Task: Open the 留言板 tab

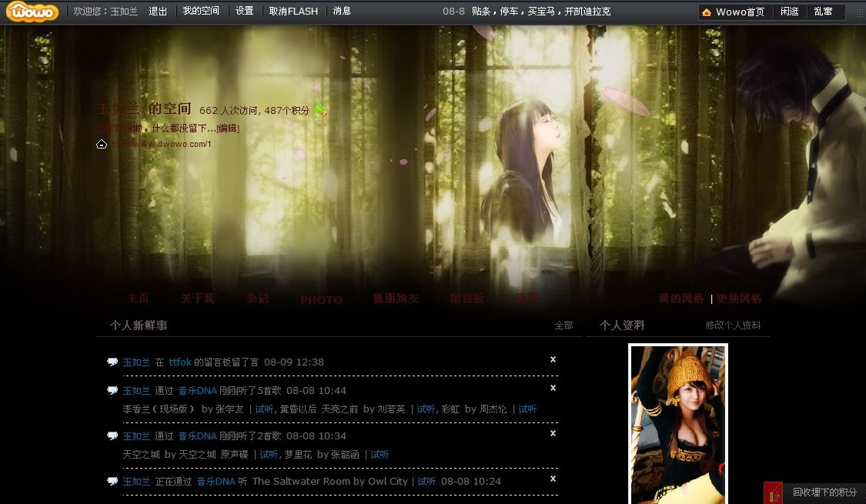Action: (466, 299)
